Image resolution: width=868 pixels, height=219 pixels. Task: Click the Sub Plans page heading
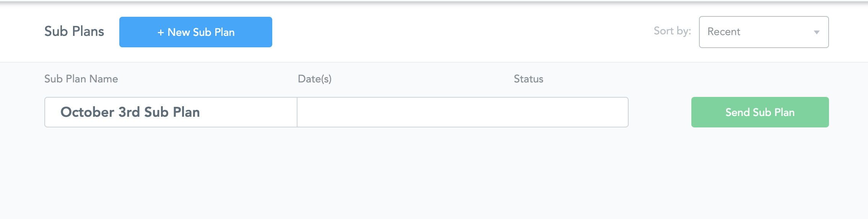pyautogui.click(x=74, y=31)
